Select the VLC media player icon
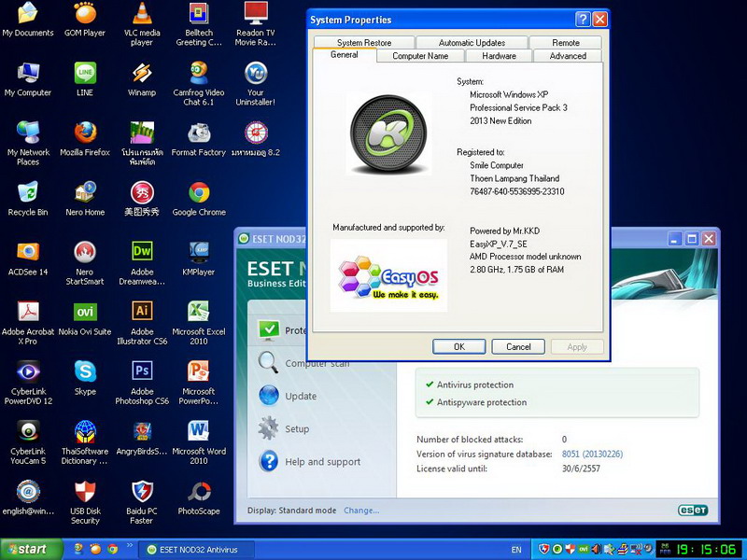This screenshot has width=747, height=560. coord(142,13)
